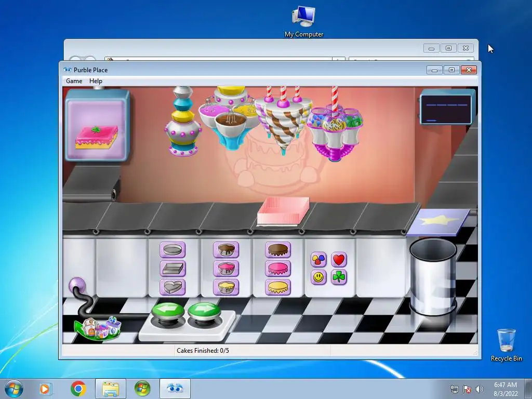Click the Cakes Finished status text
The height and width of the screenshot is (399, 532).
coord(203,351)
